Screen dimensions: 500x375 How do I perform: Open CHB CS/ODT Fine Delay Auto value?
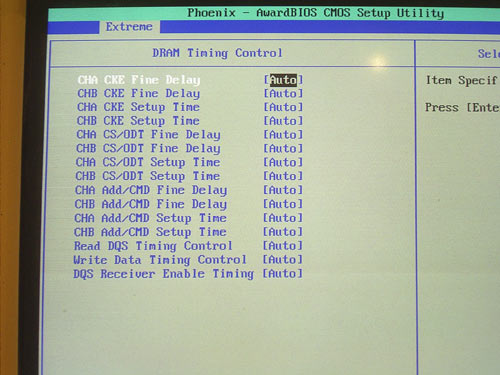click(x=283, y=149)
